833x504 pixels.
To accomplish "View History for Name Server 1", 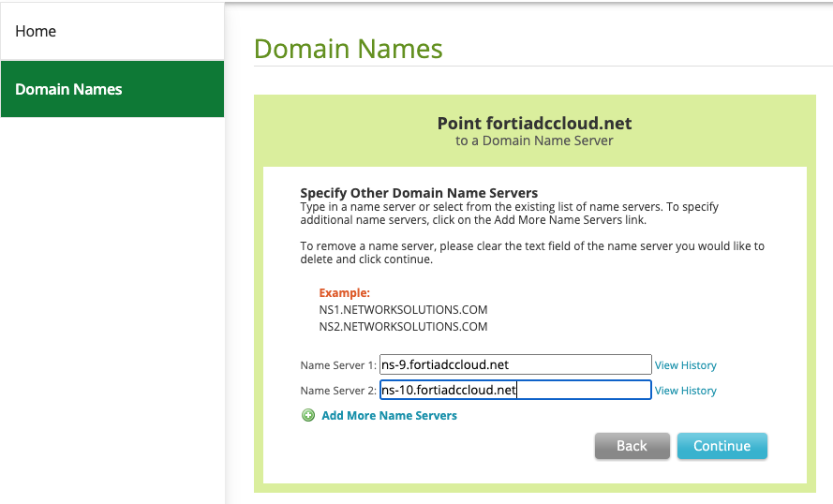I will [x=685, y=365].
